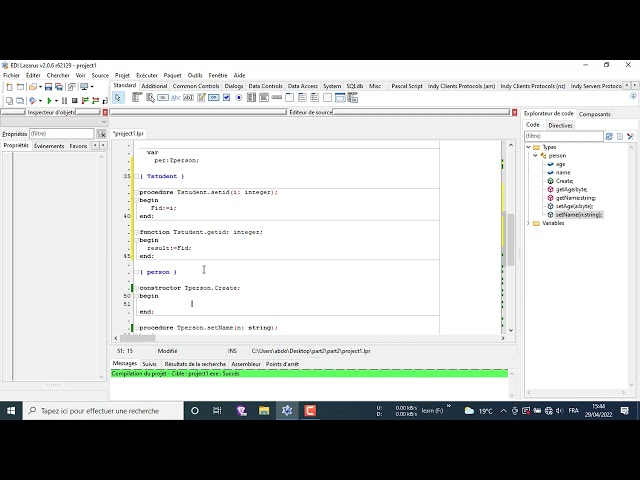Image resolution: width=640 pixels, height=480 pixels.
Task: Close the Éditeur de source dock panel
Action: click(x=514, y=112)
